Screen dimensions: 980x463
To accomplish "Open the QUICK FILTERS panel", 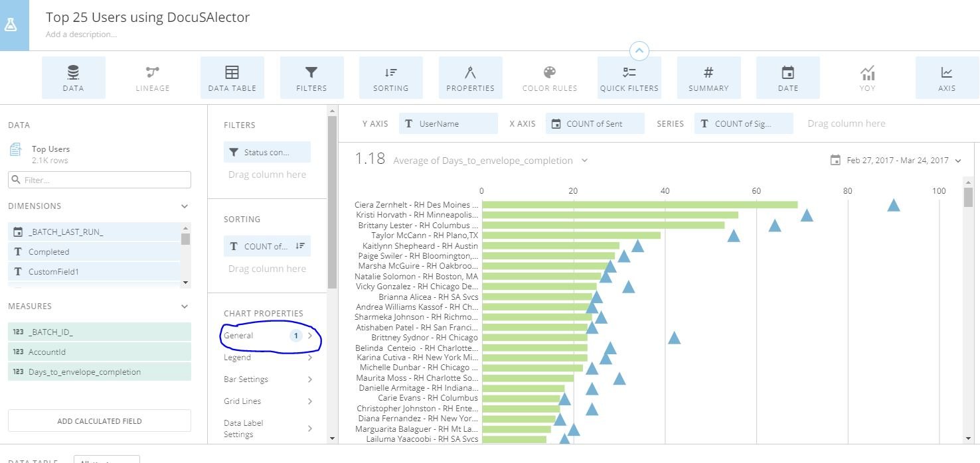I will coord(629,76).
